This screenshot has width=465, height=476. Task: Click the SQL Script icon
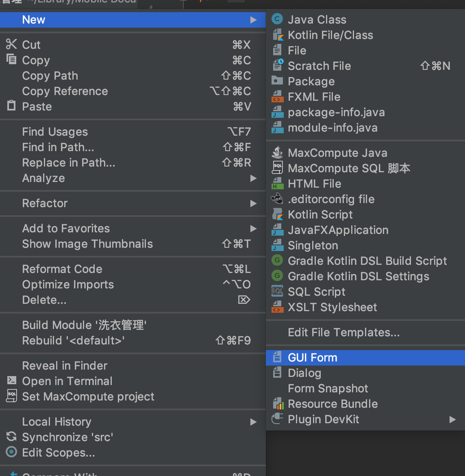(277, 292)
